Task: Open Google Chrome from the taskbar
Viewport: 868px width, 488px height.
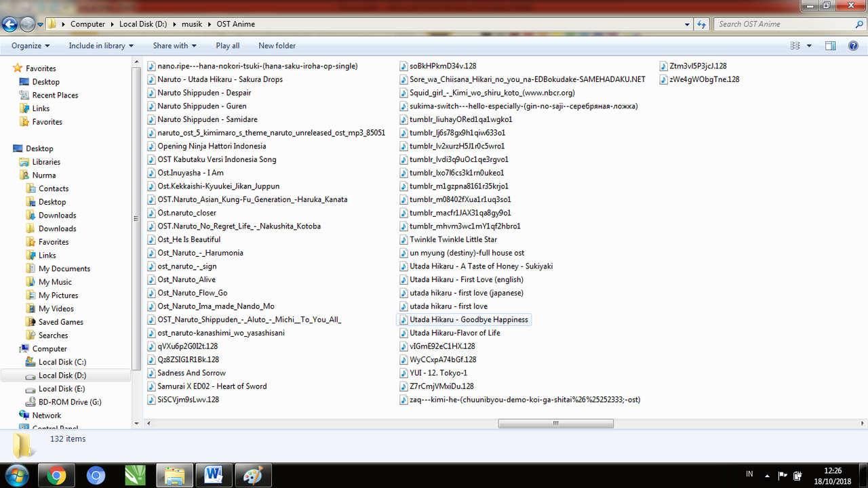Action: pos(57,475)
